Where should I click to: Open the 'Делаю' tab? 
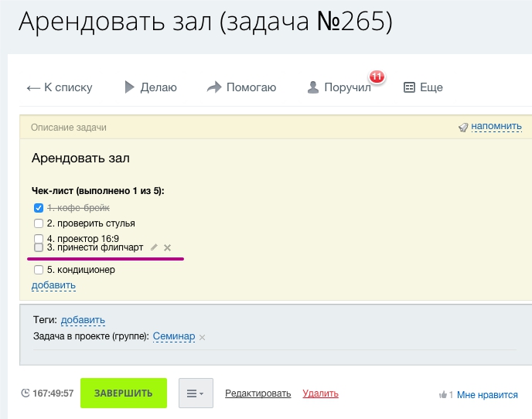pos(151,87)
